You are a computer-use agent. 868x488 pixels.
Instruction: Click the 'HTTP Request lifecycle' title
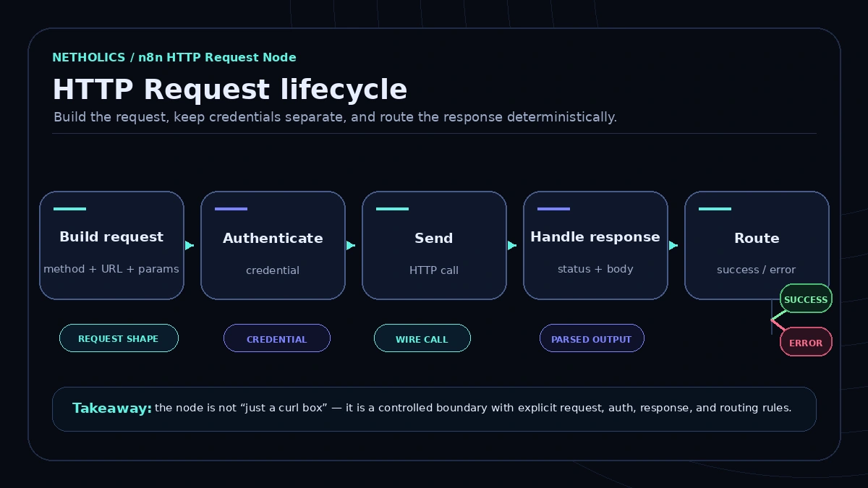tap(230, 90)
